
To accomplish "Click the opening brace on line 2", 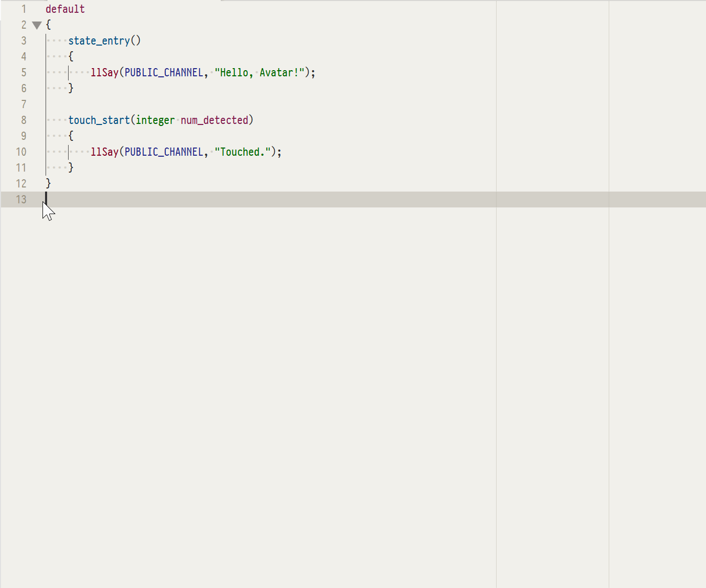I will 48,25.
